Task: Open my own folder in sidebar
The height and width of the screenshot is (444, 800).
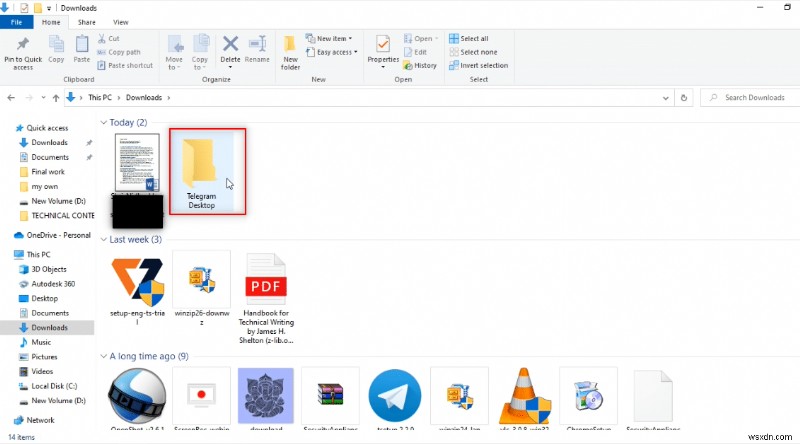Action: [44, 187]
